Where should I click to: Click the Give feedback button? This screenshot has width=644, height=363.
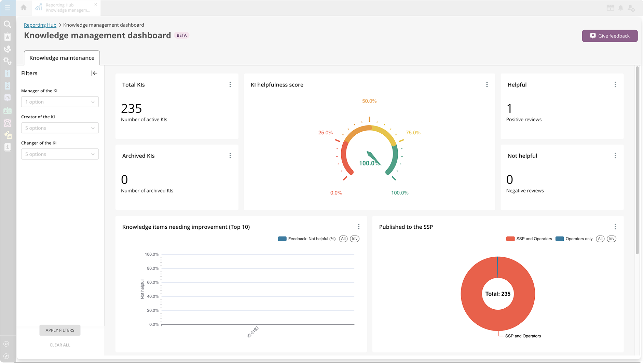609,36
